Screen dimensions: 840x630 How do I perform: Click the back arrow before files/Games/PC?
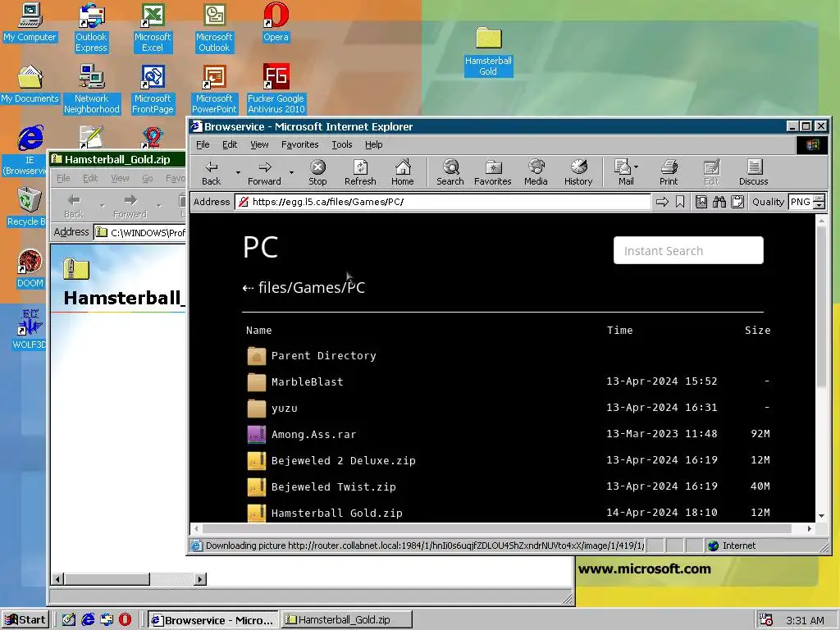click(x=248, y=288)
